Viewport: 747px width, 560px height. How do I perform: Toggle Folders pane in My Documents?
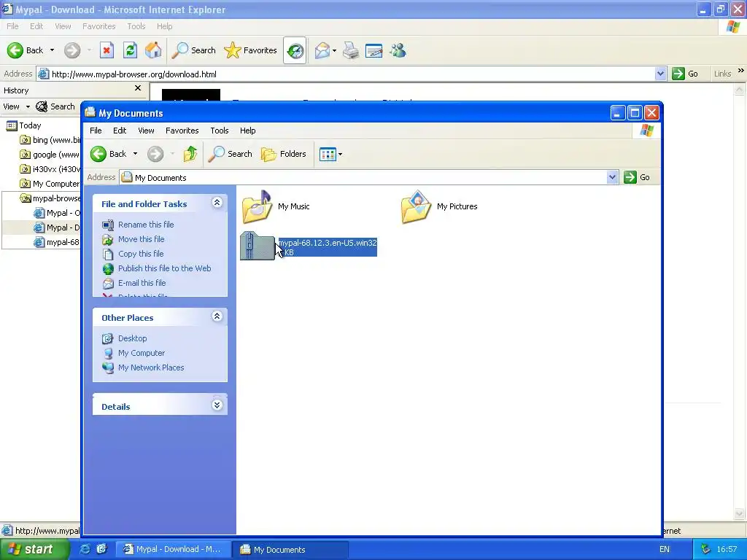[284, 154]
